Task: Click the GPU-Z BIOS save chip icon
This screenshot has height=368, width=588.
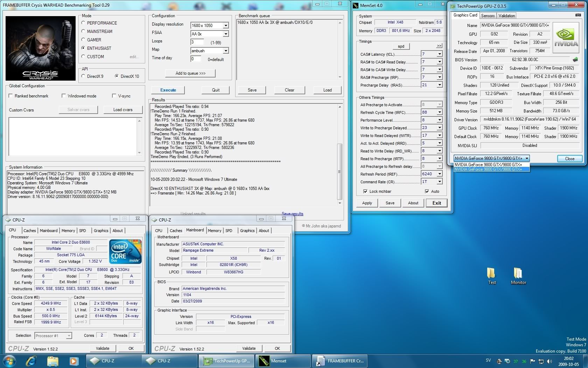Action: coord(575,60)
